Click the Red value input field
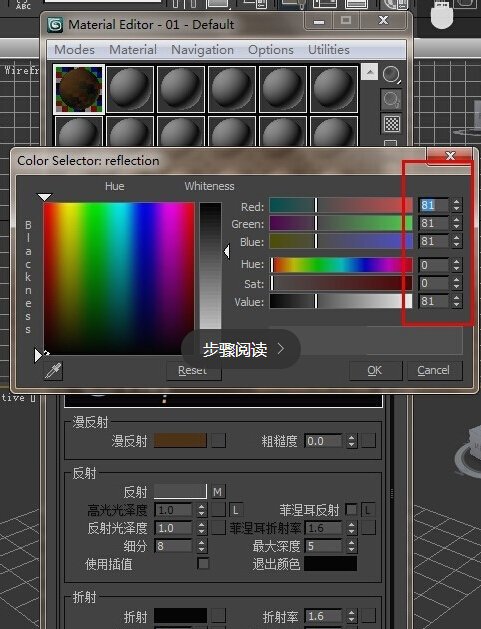The height and width of the screenshot is (629, 481). 434,205
